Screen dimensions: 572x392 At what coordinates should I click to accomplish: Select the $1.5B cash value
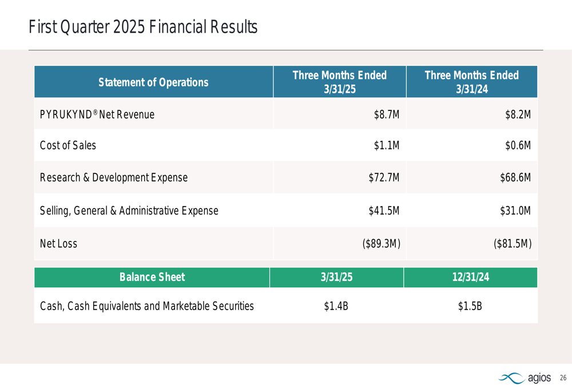(x=470, y=306)
